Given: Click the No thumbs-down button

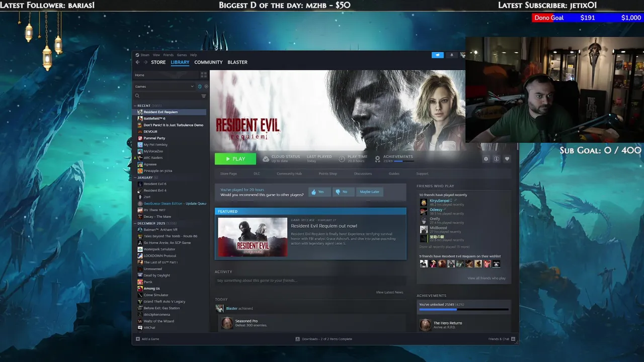Looking at the screenshot, I should tap(343, 192).
